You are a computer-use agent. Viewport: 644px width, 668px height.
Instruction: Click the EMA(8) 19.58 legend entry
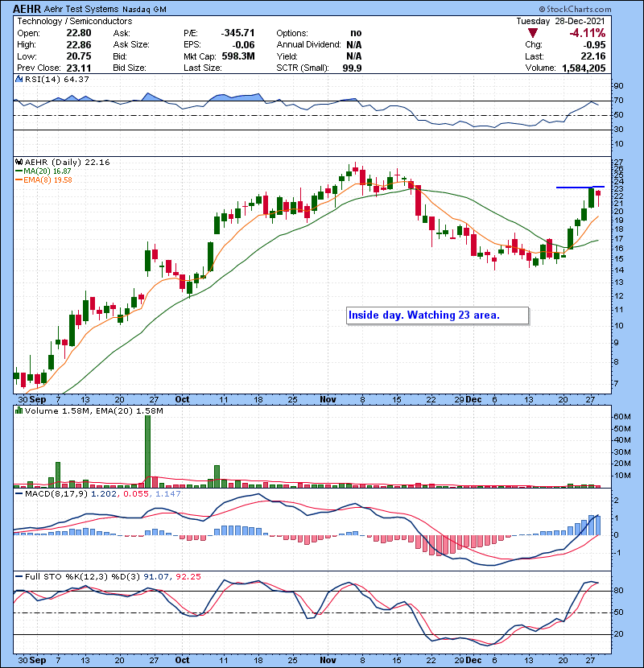coord(43,179)
